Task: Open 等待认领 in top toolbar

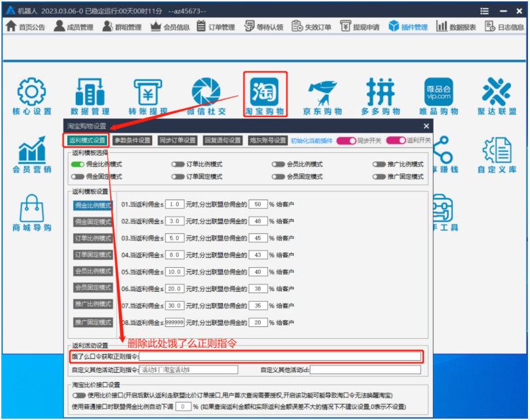Action: coord(263,27)
